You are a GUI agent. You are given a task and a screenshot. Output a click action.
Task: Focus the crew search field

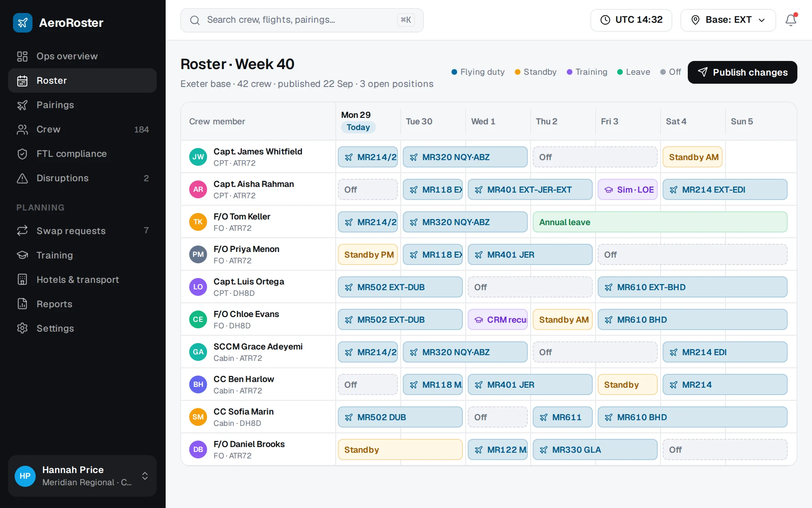(x=302, y=20)
